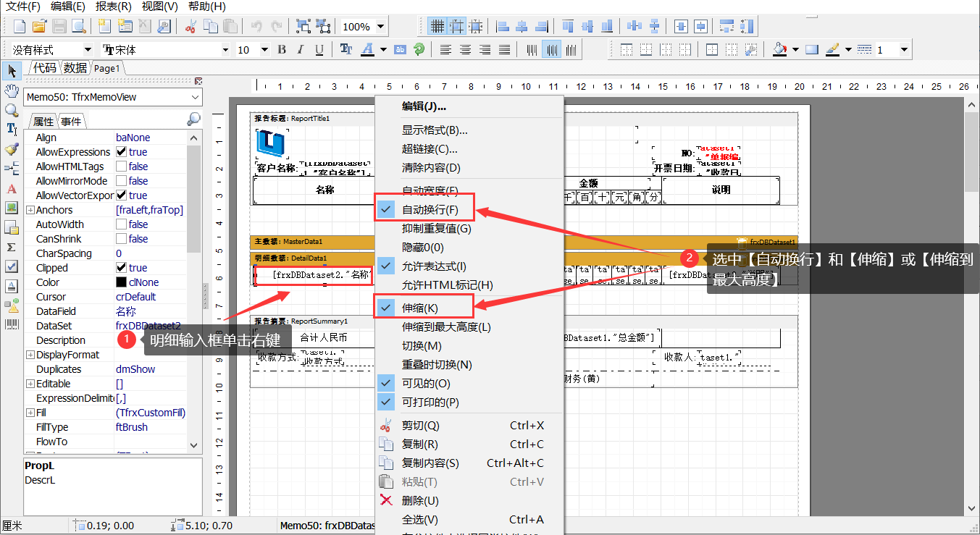Image resolution: width=980 pixels, height=535 pixels.
Task: Cut the selected object
Action: (190, 27)
